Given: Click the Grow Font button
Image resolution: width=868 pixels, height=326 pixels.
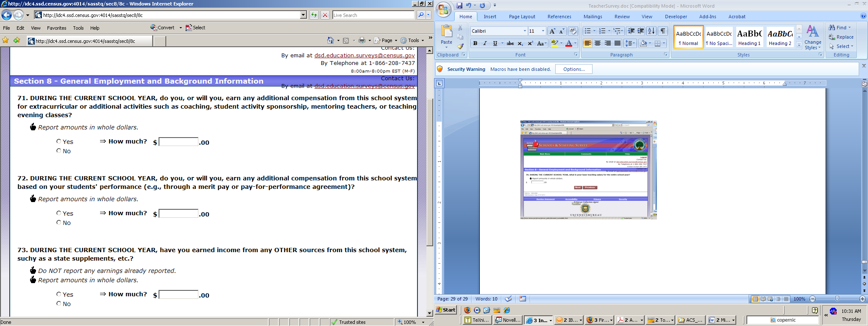Looking at the screenshot, I should pos(552,31).
